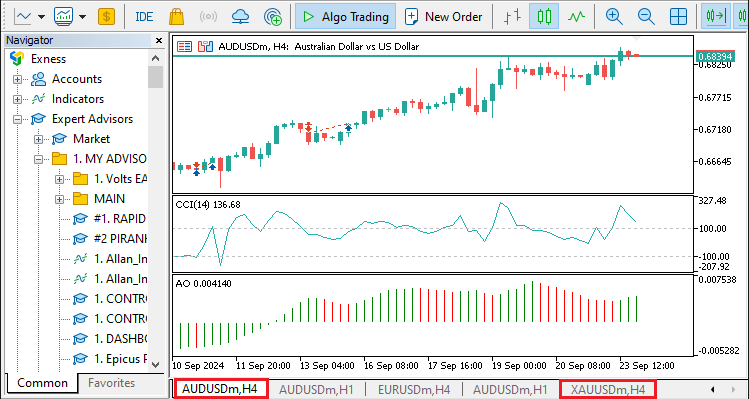Click the New Order button

coord(444,17)
